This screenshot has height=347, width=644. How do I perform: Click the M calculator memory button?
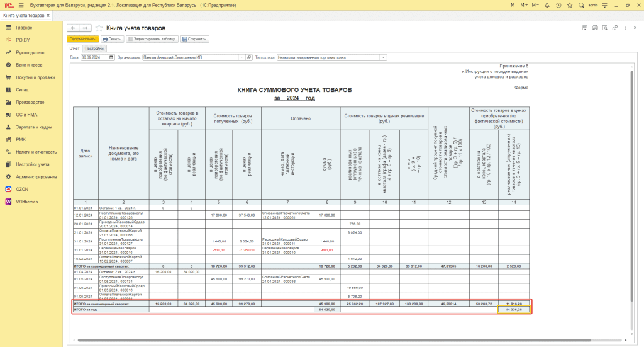coord(513,5)
